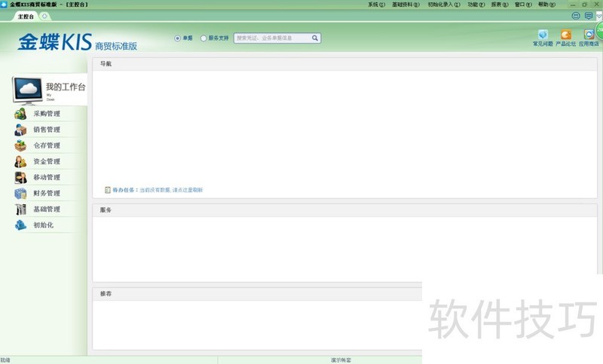Screen dimensions: 603x364
Task: Click the 我的工作台 label
Action: point(66,87)
